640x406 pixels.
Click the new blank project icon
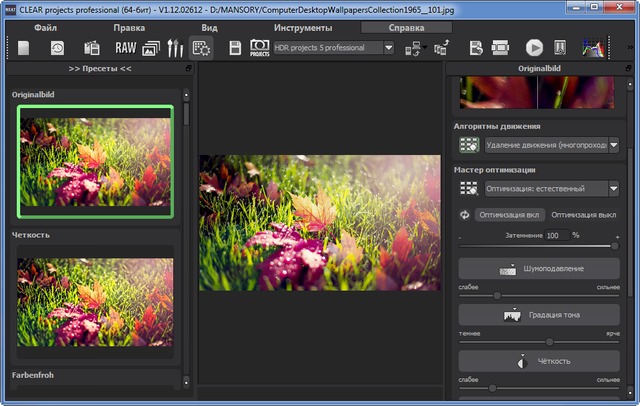pos(24,47)
